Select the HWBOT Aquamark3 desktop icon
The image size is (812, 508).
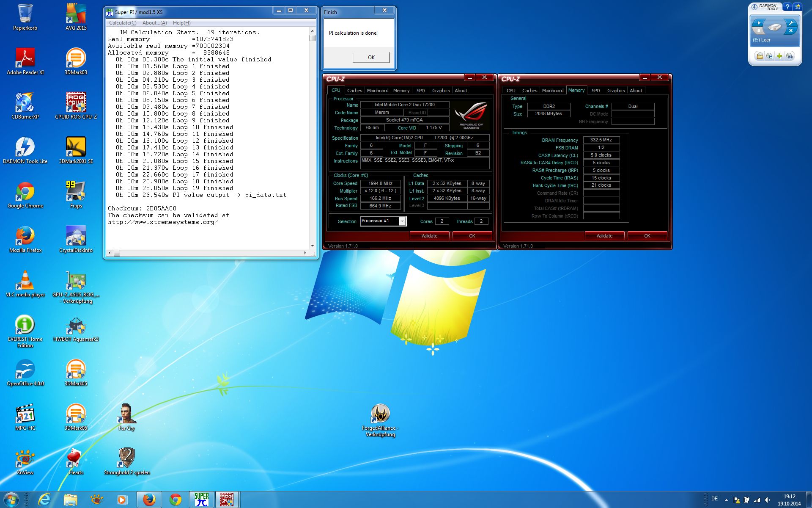pyautogui.click(x=76, y=328)
